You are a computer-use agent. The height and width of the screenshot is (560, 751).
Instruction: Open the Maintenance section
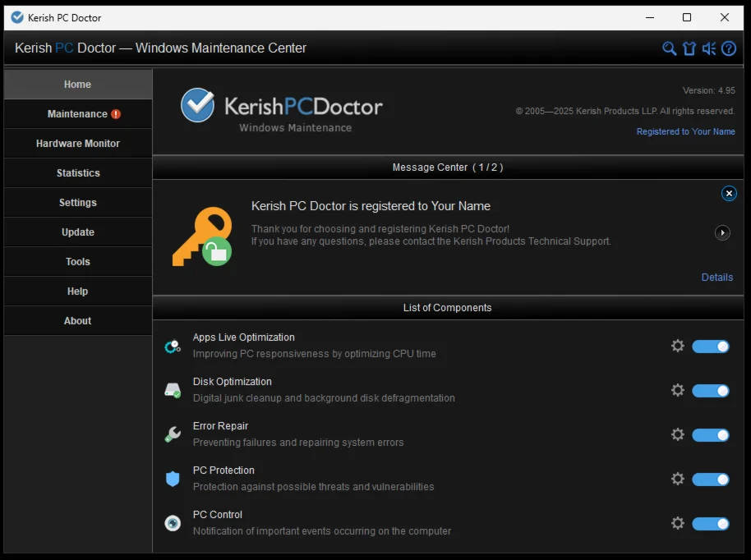(78, 114)
